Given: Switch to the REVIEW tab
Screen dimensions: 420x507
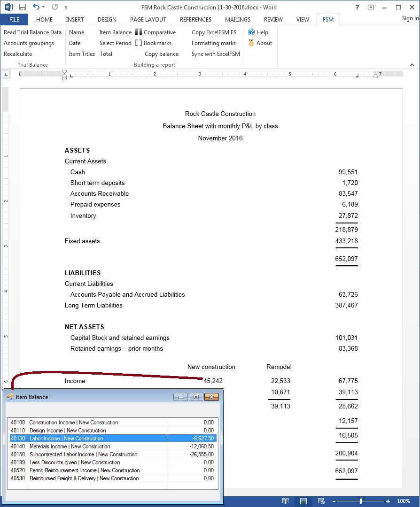Looking at the screenshot, I should (273, 19).
